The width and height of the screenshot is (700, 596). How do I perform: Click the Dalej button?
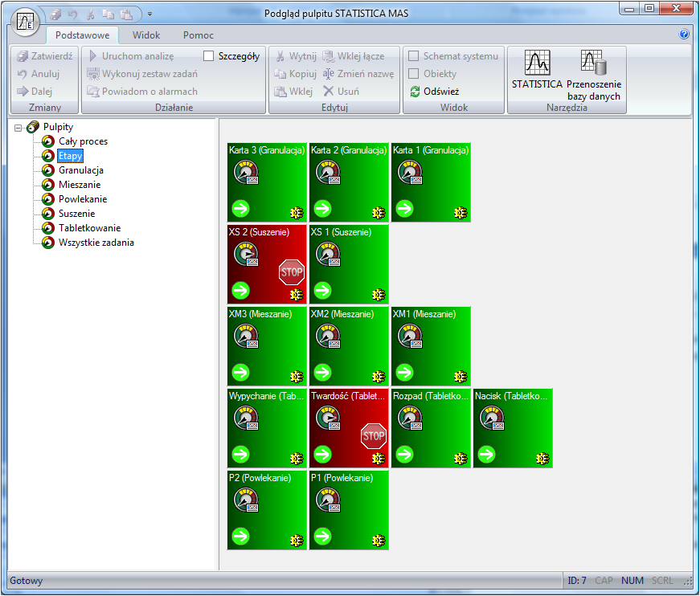point(35,92)
